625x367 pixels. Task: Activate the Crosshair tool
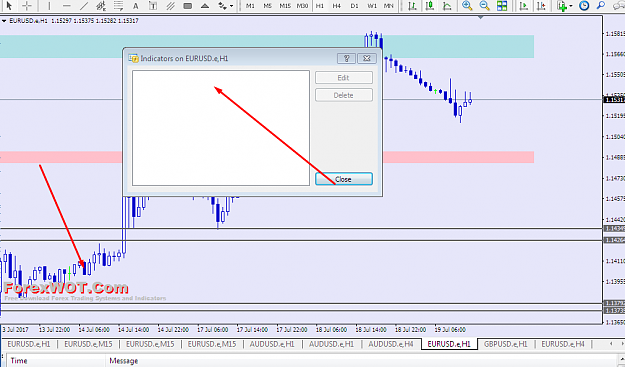pos(27,6)
